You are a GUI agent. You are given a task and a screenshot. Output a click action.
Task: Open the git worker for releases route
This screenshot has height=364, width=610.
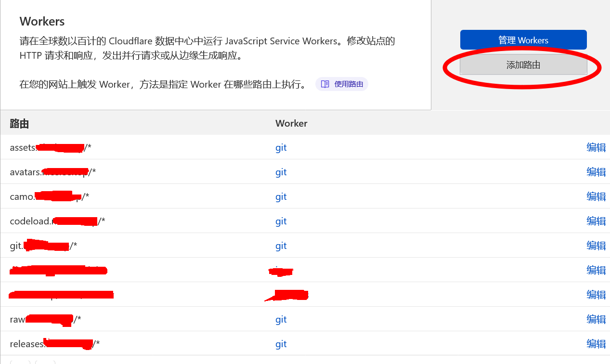[281, 344]
